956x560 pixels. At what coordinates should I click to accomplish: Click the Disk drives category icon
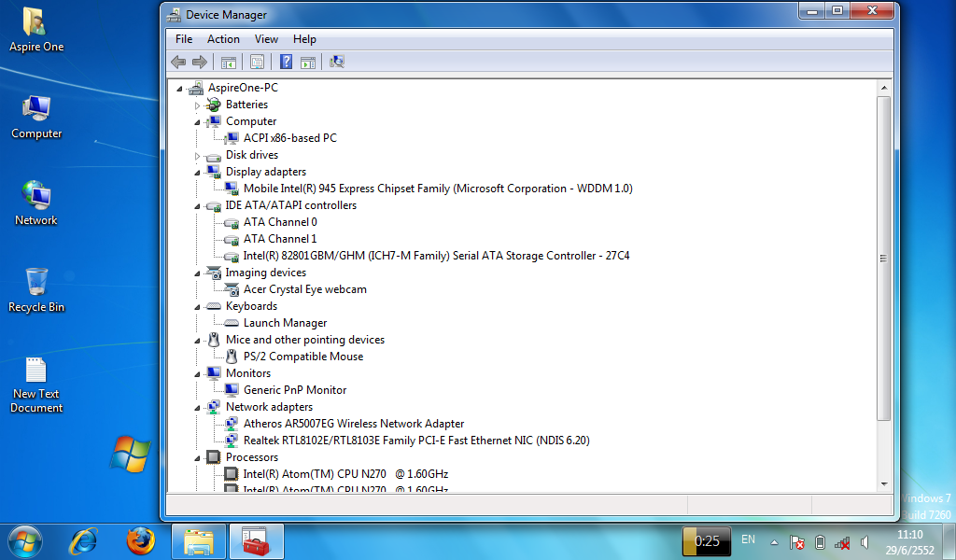(213, 155)
